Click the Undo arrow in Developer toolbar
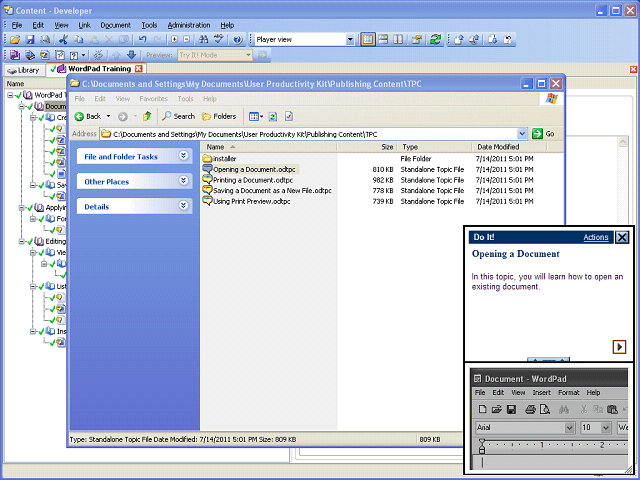640x480 pixels. tap(142, 40)
